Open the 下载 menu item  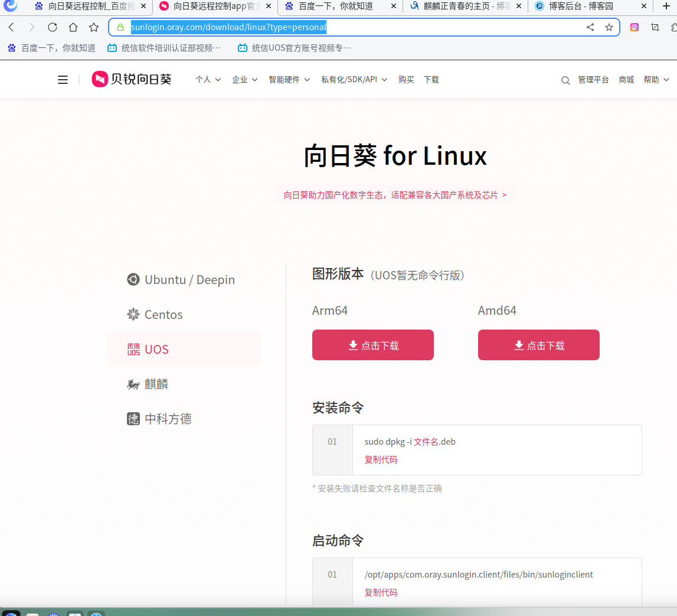coord(431,80)
